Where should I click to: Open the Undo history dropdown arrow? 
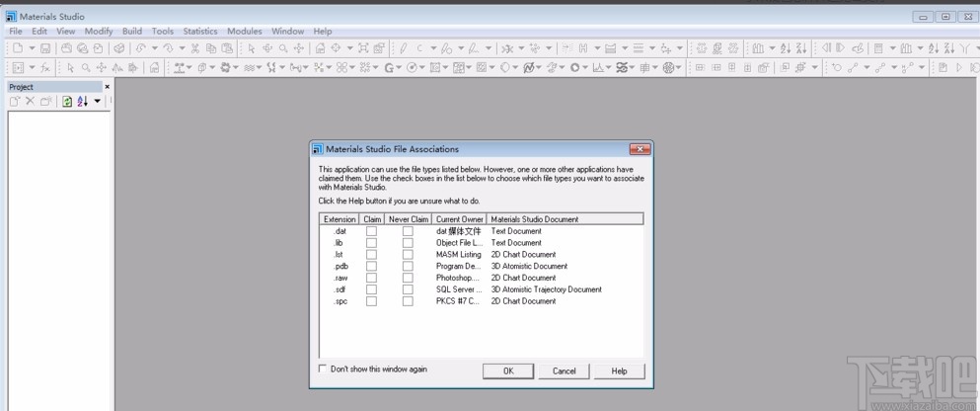[x=154, y=48]
